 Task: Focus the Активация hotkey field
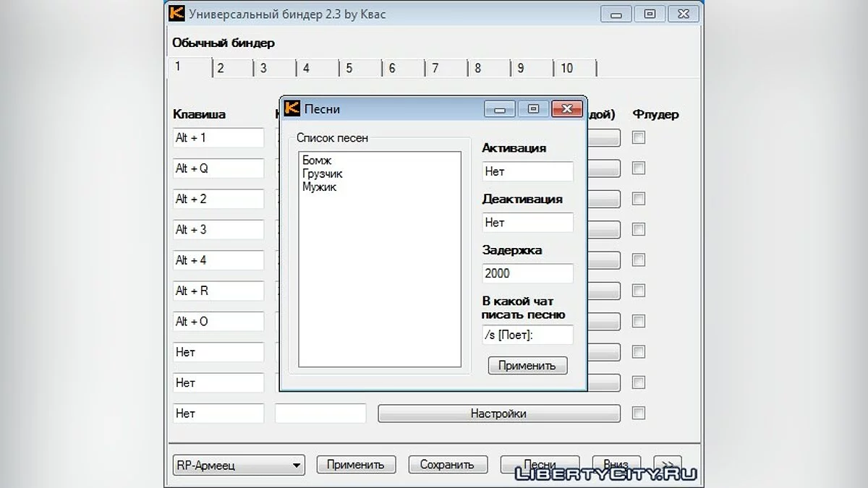click(527, 171)
